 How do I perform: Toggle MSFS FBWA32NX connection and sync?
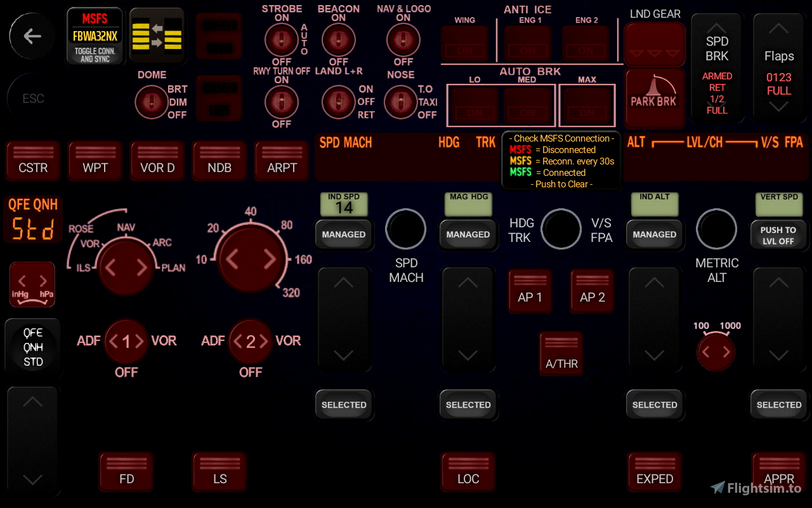(x=95, y=36)
